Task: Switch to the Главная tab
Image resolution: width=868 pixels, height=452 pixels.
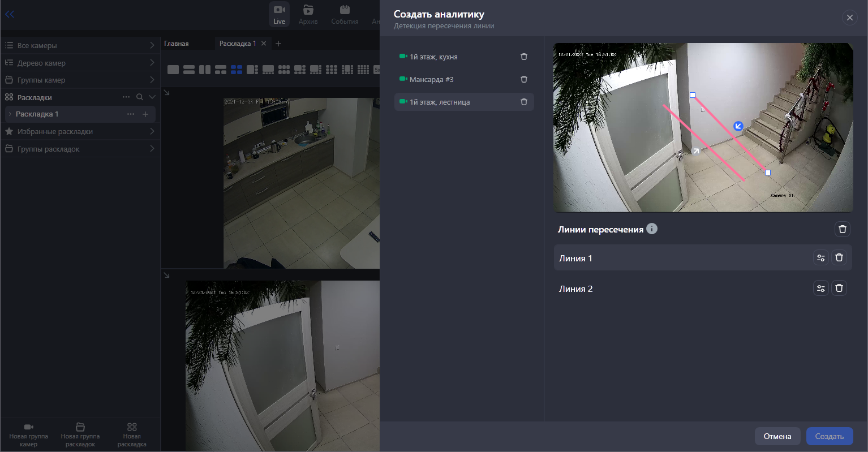Action: 177,44
